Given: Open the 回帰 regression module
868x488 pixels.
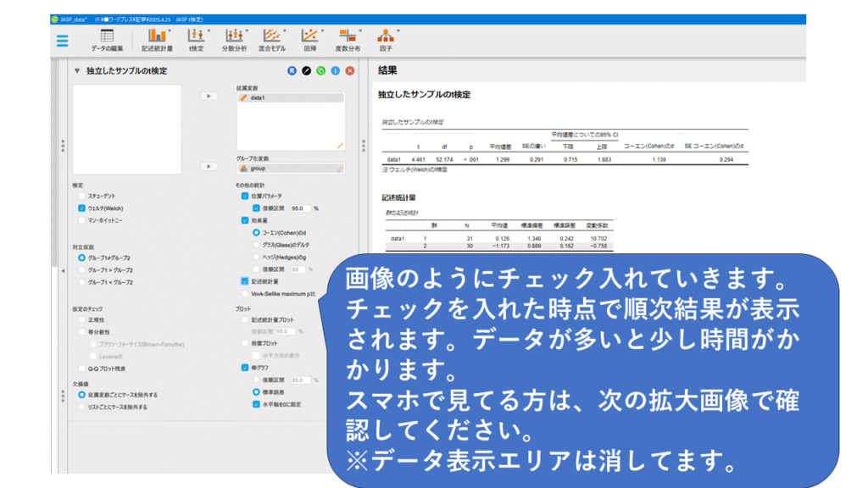Looking at the screenshot, I should click(309, 41).
